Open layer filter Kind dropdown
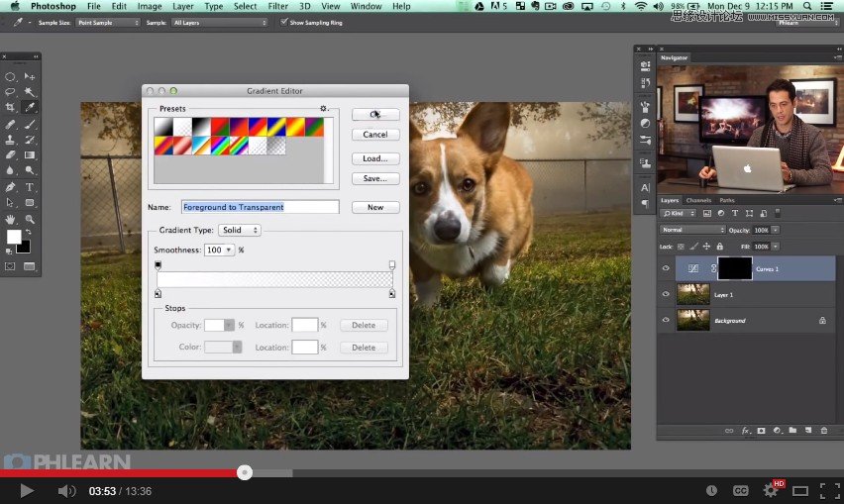The image size is (844, 504). click(x=679, y=214)
